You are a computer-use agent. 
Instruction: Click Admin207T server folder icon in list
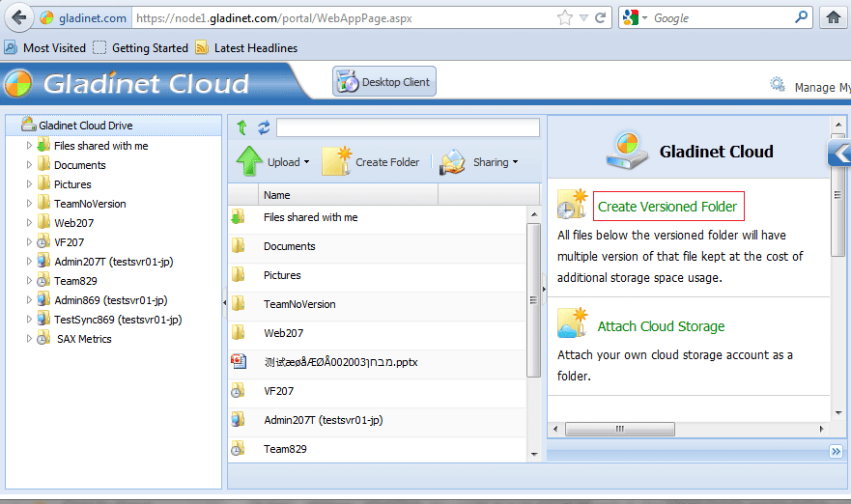pos(238,419)
